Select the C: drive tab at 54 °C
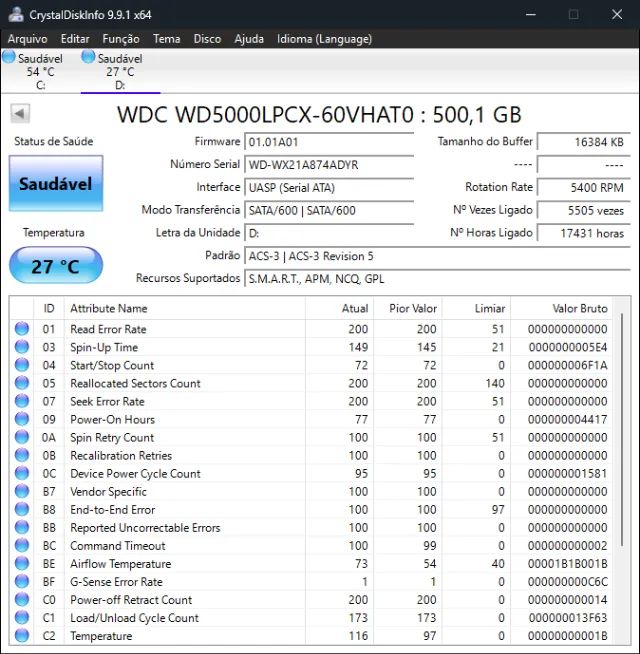This screenshot has height=654, width=640. 40,71
